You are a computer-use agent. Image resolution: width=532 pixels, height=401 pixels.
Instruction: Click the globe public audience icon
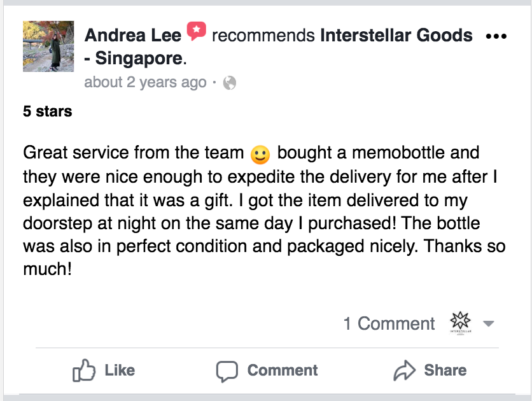tap(230, 83)
